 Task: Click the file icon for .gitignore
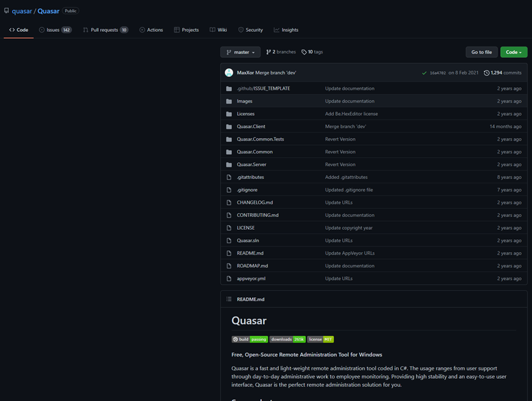click(229, 190)
